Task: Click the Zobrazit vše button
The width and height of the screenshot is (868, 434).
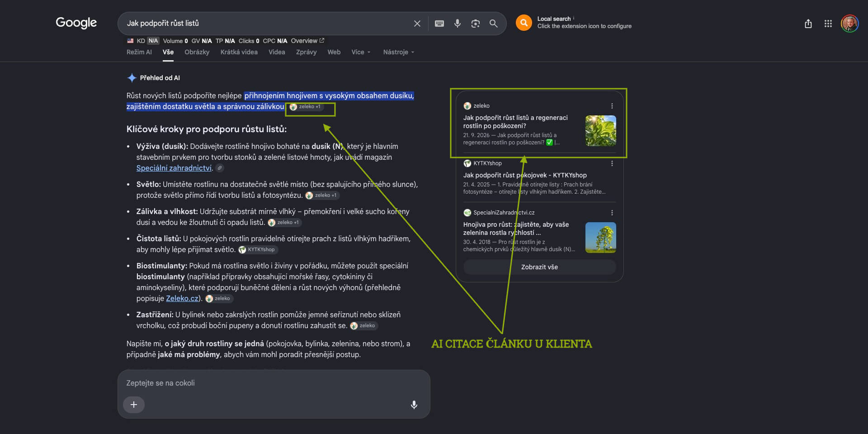Action: (x=539, y=267)
